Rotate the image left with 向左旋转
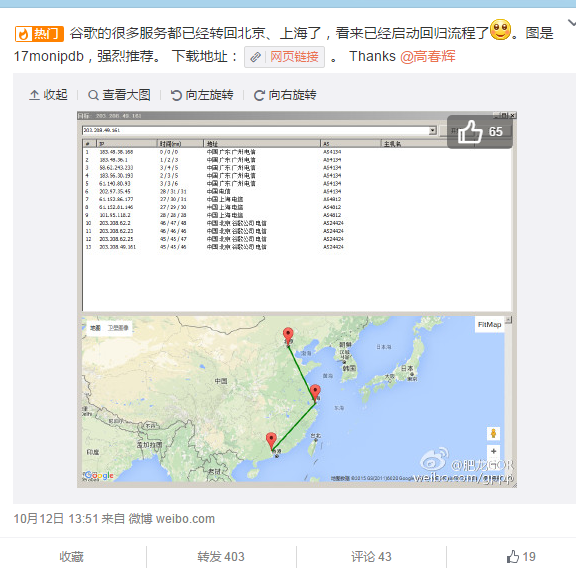 tap(202, 95)
